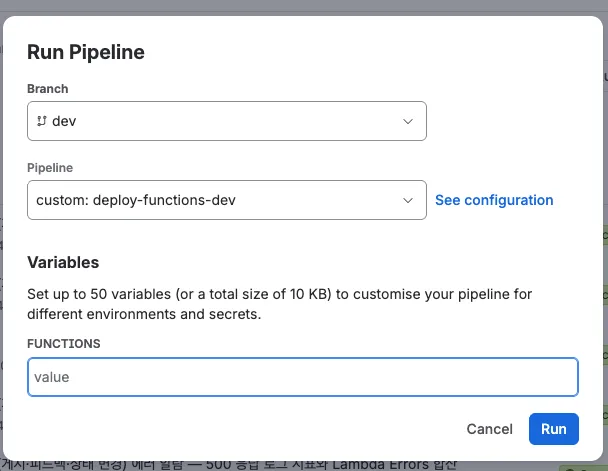Click the branch icon beside dev
The image size is (608, 471).
click(42, 121)
